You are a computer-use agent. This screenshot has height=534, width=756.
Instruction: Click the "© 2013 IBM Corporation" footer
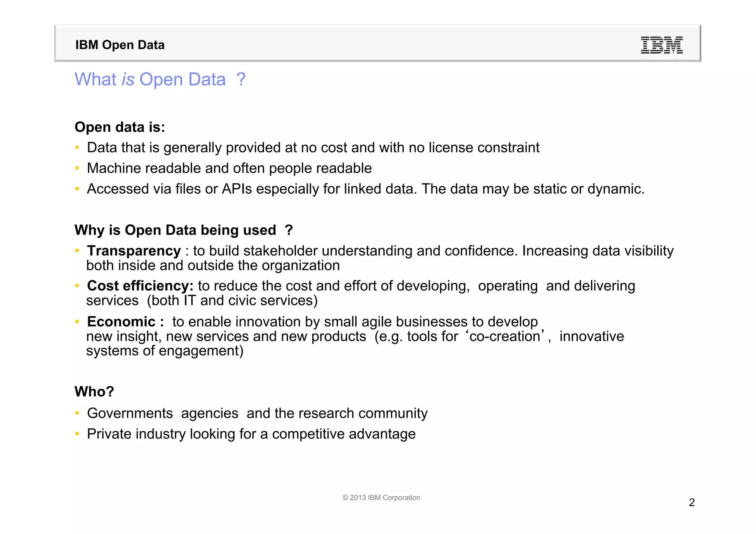click(381, 497)
